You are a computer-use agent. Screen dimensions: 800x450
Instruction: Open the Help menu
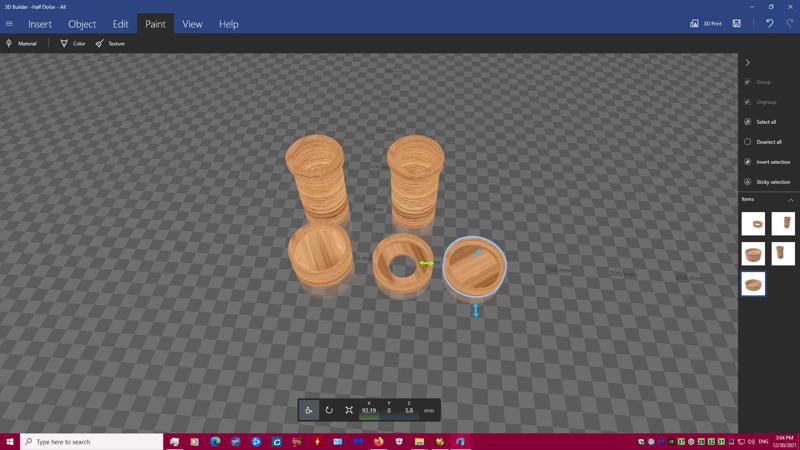coord(229,24)
